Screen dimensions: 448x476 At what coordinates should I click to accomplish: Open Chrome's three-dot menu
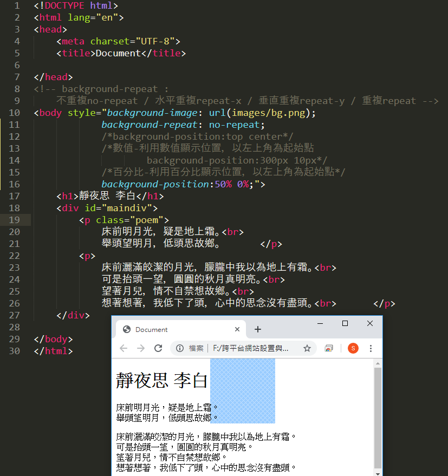tap(371, 348)
